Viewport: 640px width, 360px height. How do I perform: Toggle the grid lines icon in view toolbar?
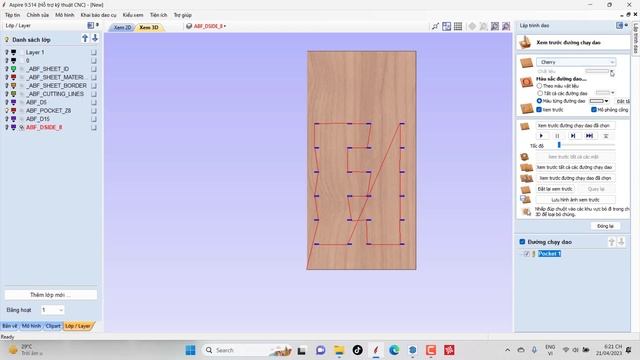click(x=458, y=26)
